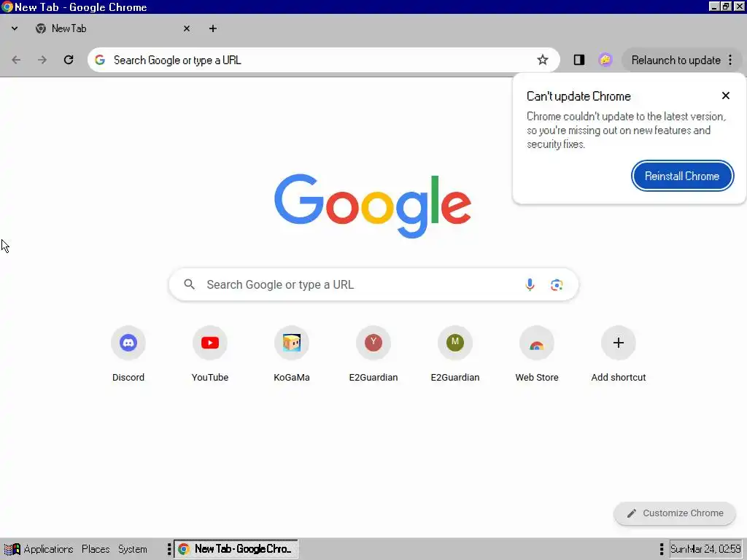Open the Places menu in taskbar
This screenshot has width=747, height=560.
pyautogui.click(x=96, y=549)
